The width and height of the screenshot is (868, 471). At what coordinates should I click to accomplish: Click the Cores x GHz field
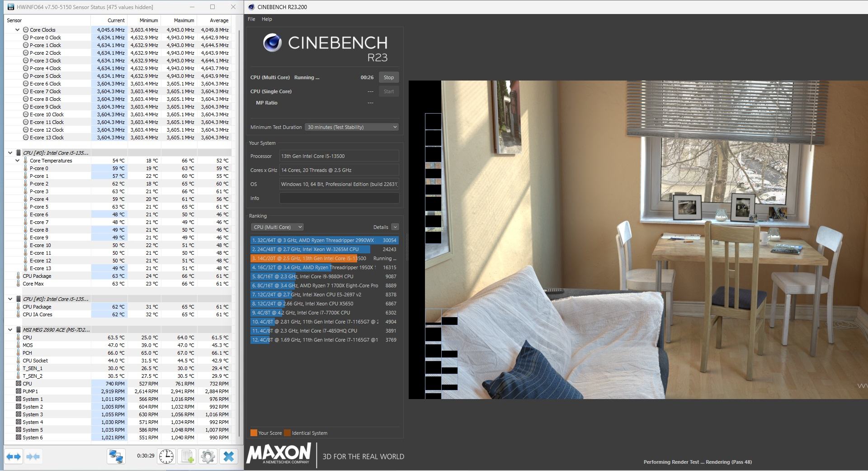point(339,170)
